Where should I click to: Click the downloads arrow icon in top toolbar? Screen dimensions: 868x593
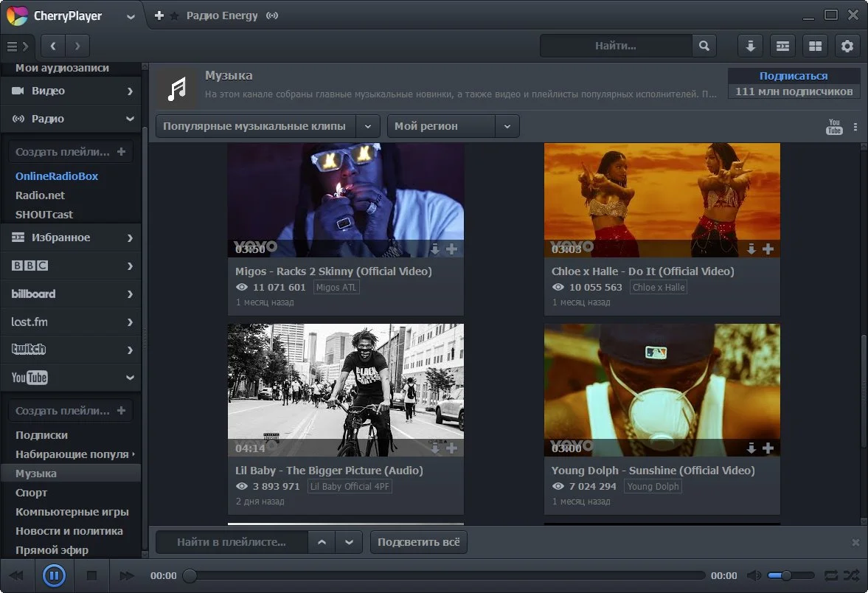coord(750,46)
